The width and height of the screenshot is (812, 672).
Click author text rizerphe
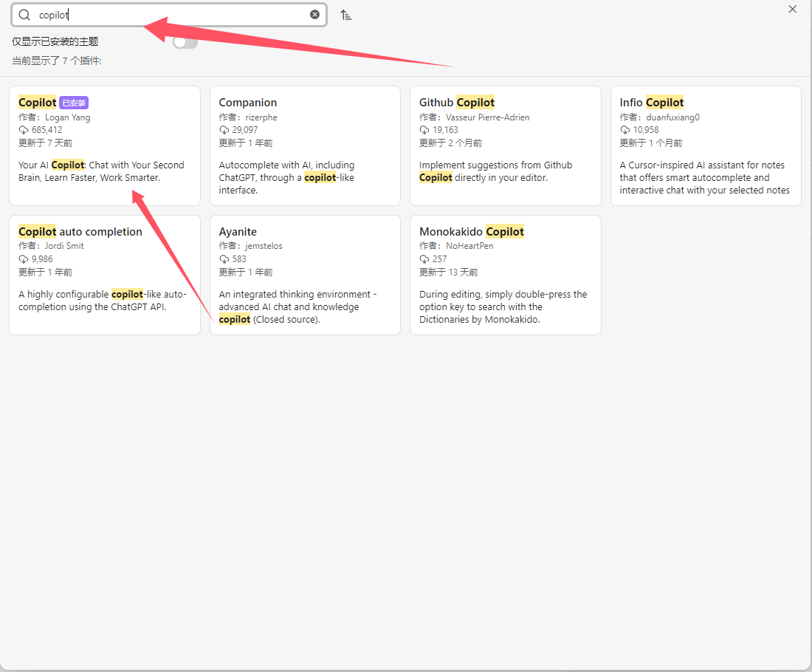point(261,117)
